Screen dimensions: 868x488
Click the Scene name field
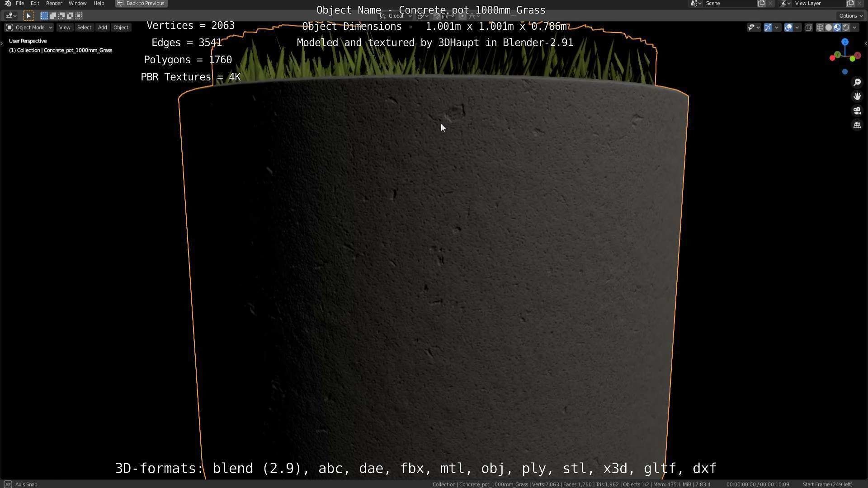(x=730, y=3)
